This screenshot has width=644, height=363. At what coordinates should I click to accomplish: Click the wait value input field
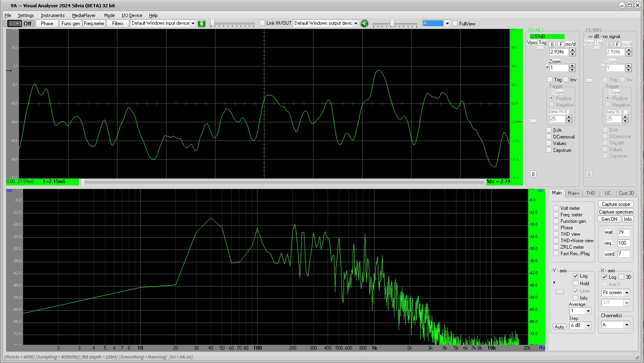coord(623,233)
